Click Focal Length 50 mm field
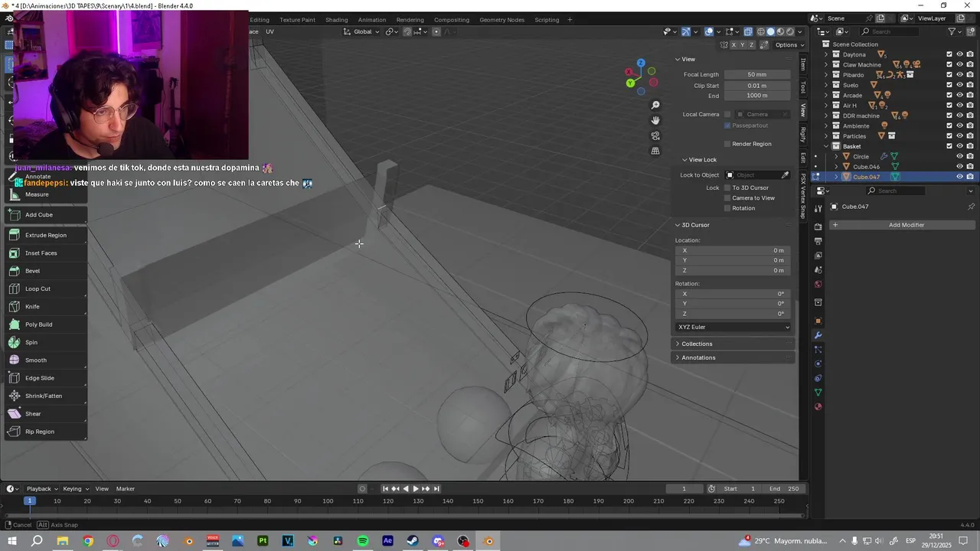 (x=757, y=74)
